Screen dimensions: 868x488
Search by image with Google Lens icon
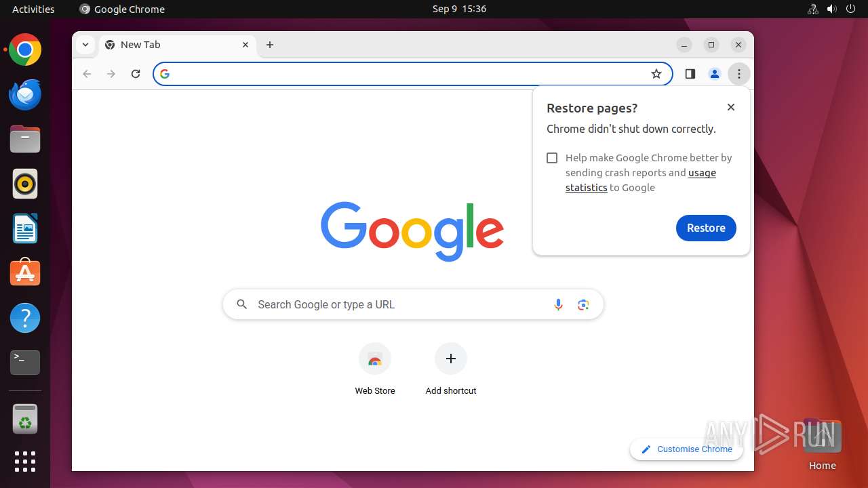(583, 305)
